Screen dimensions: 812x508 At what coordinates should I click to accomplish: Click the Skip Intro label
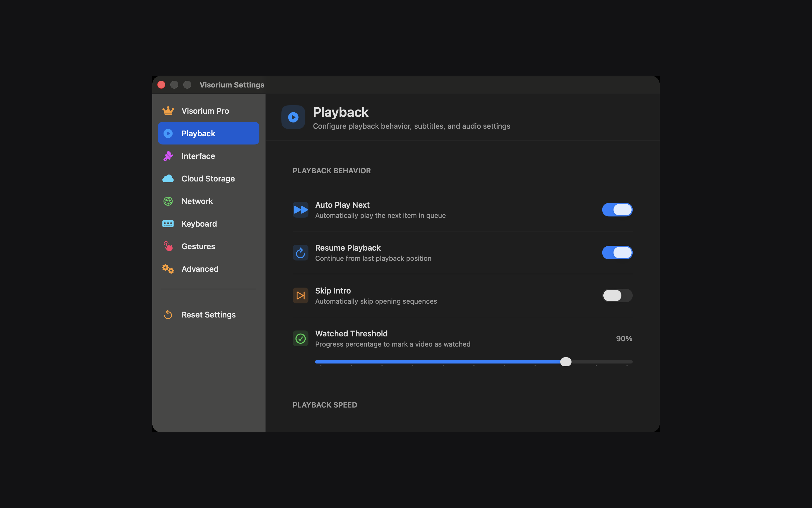click(x=333, y=291)
